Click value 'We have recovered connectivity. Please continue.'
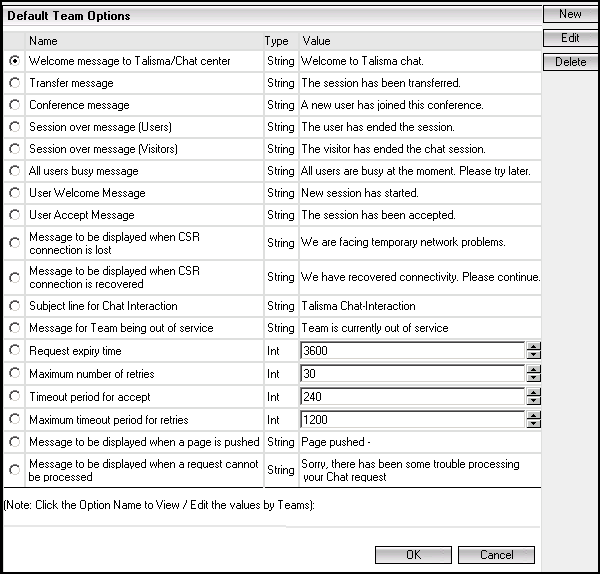Image resolution: width=600 pixels, height=574 pixels. pos(421,277)
